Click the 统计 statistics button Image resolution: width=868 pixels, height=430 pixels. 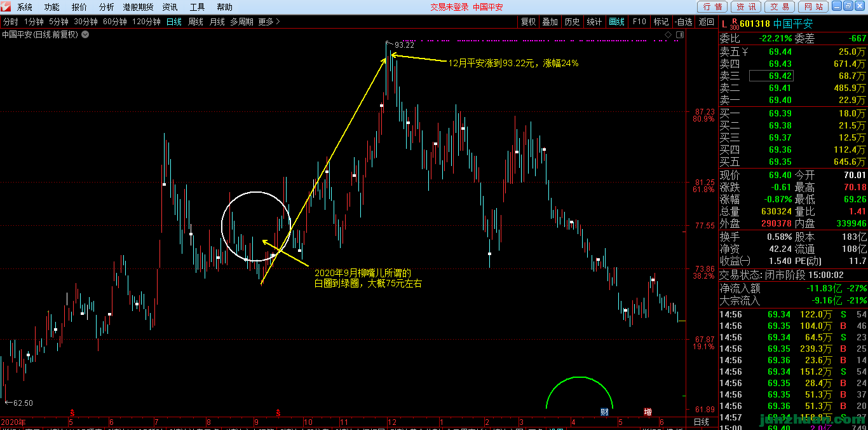tap(594, 22)
